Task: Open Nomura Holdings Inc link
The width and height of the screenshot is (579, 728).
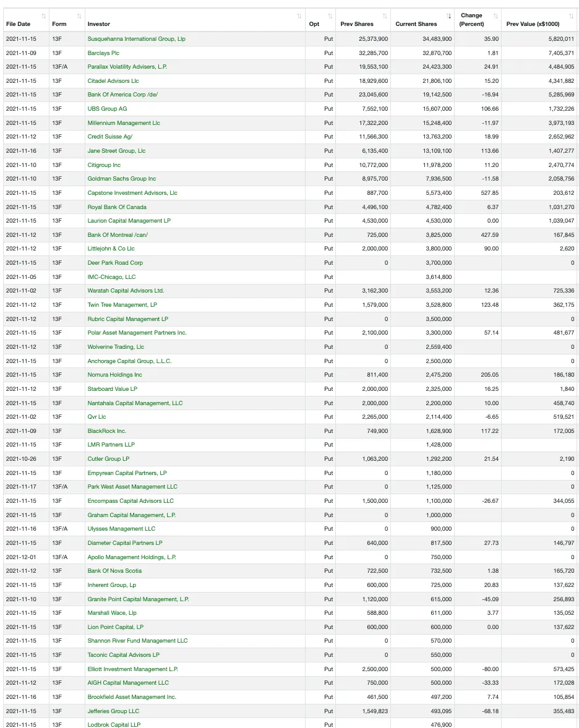Action: pyautogui.click(x=114, y=375)
